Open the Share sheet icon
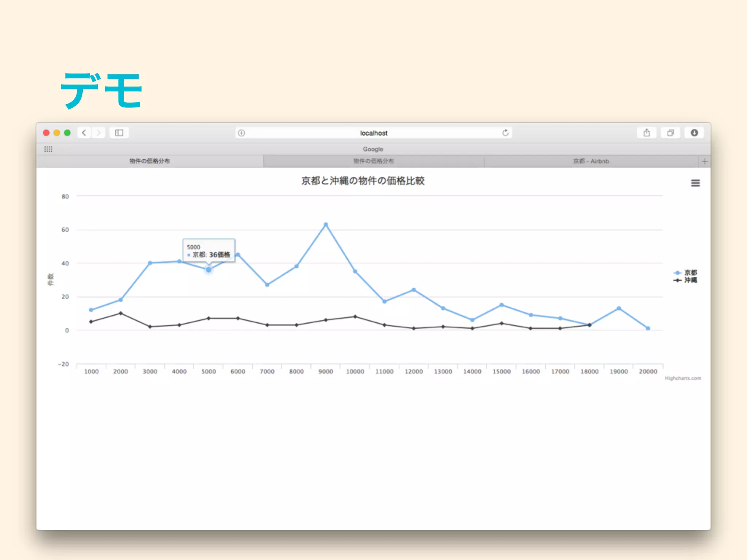This screenshot has height=560, width=747. 646,133
